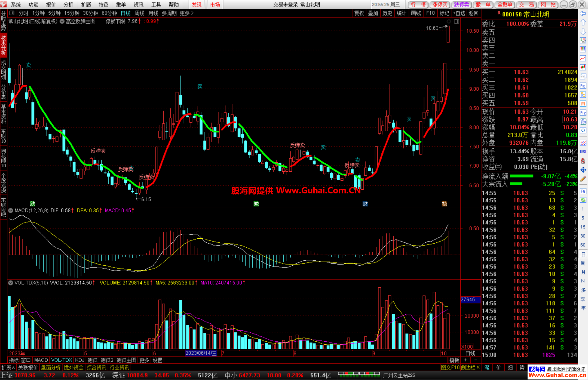
Task: Click the F10 company info icon
Action: pos(583,86)
